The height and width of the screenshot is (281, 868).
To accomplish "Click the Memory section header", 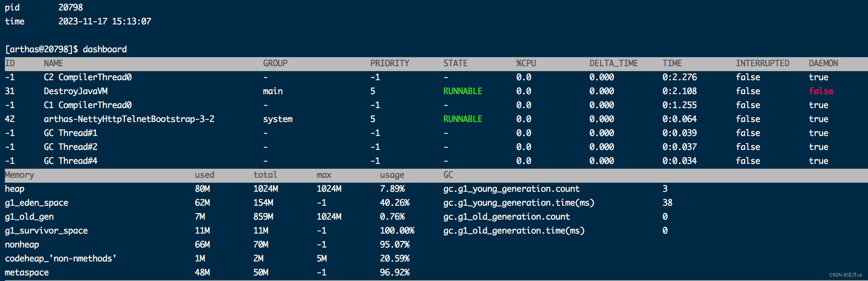I will click(19, 175).
